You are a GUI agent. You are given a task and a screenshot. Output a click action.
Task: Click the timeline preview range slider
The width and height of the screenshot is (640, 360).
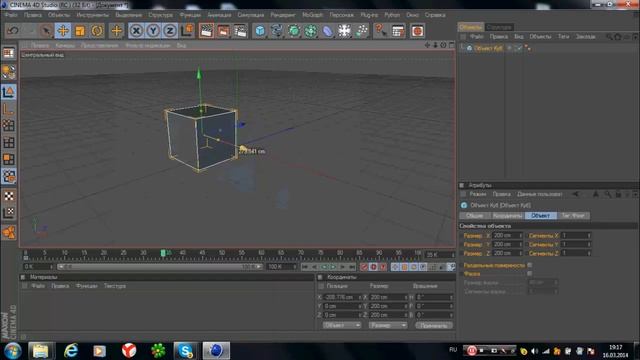(160, 267)
